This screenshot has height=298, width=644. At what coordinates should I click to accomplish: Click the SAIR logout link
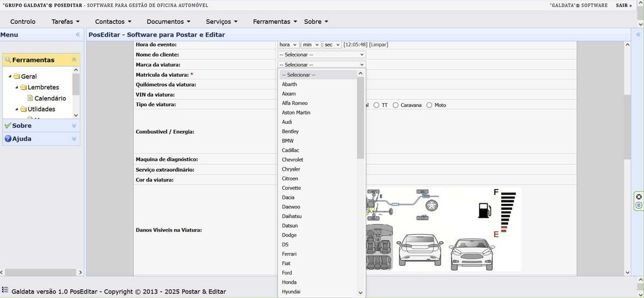pos(623,5)
